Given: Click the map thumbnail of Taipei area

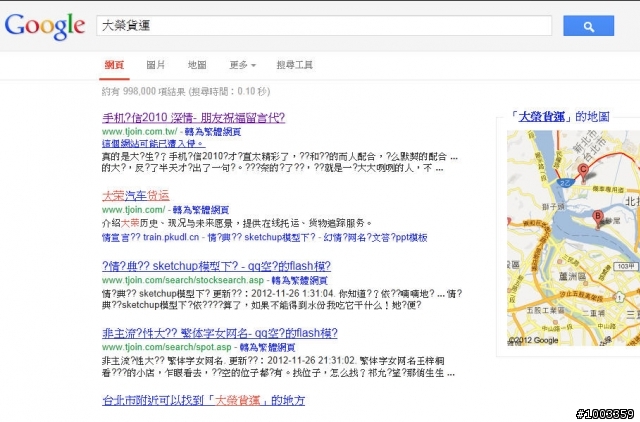Looking at the screenshot, I should (573, 238).
